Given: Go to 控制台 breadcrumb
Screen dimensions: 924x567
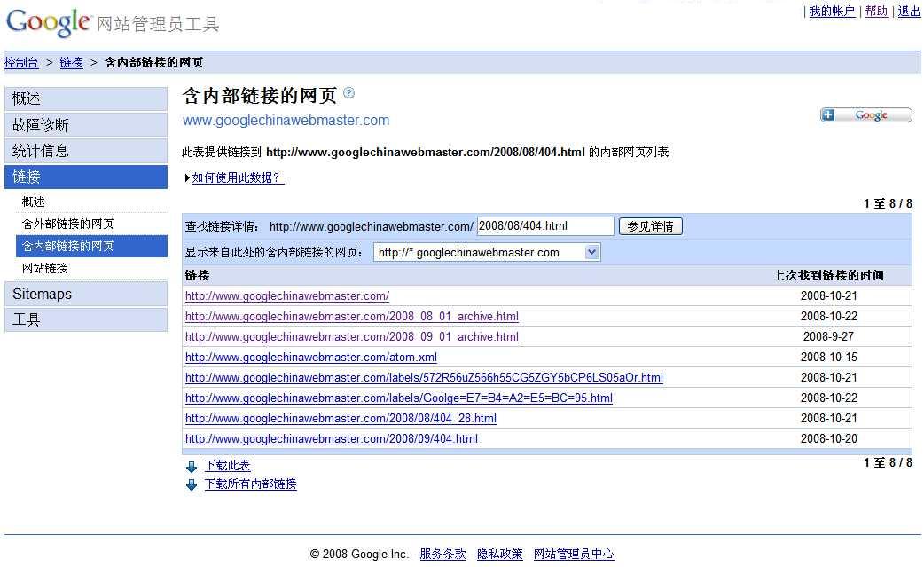Looking at the screenshot, I should pos(21,62).
